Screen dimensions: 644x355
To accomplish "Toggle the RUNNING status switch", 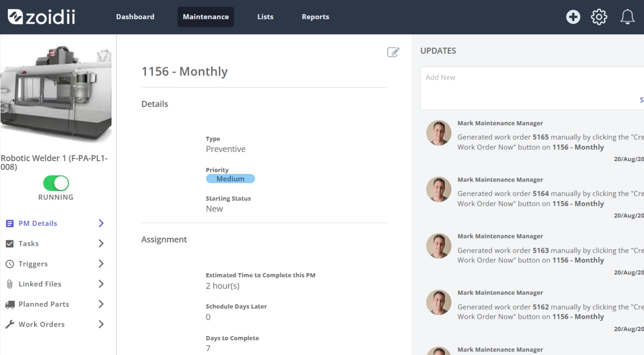I will (56, 183).
